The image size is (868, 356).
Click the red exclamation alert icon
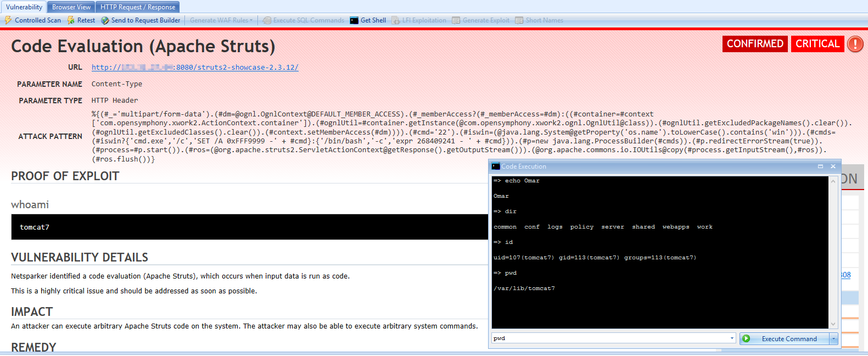pos(855,44)
